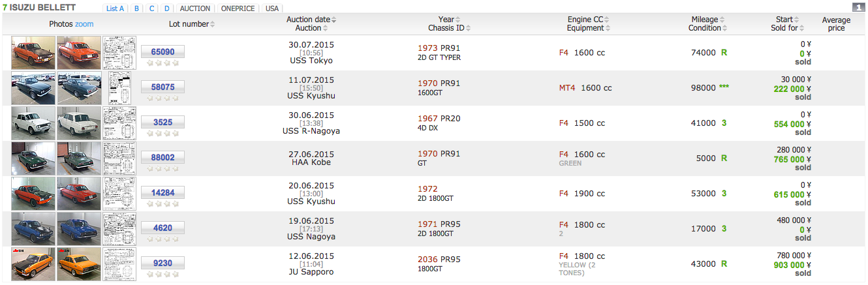Sort by Condition using its arrows
868x285 pixels.
tap(725, 28)
